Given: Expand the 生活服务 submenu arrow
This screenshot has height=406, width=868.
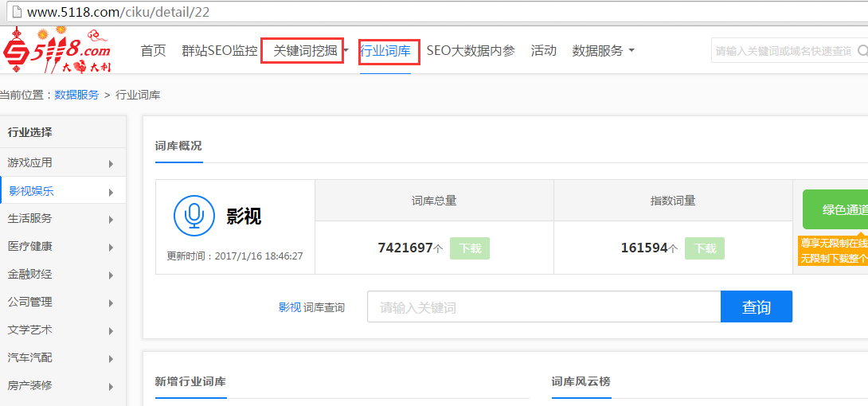Looking at the screenshot, I should (111, 220).
